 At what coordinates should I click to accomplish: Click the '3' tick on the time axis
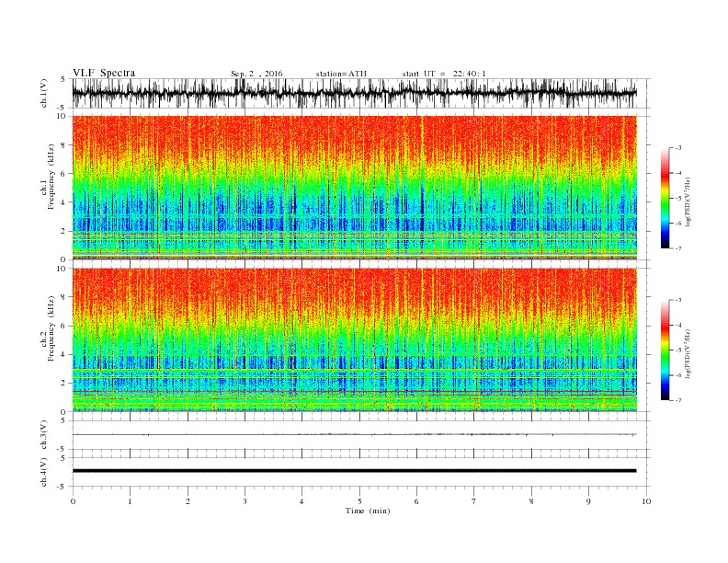click(245, 501)
